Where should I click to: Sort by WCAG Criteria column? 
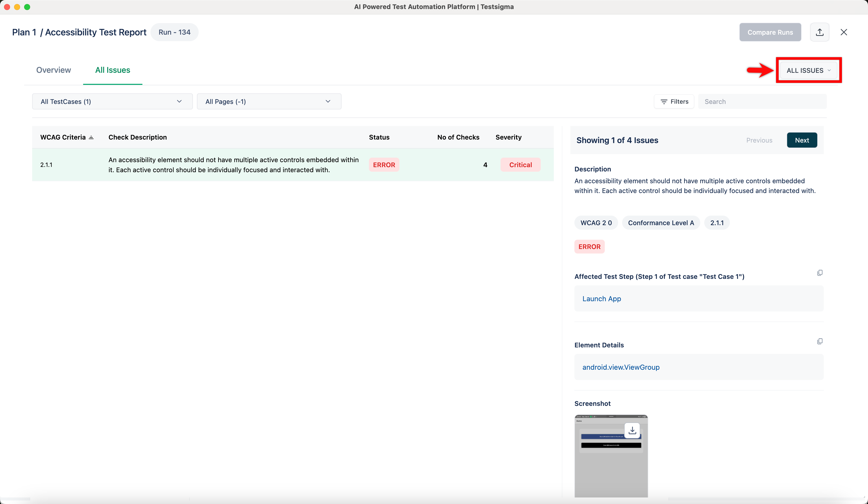(x=91, y=137)
